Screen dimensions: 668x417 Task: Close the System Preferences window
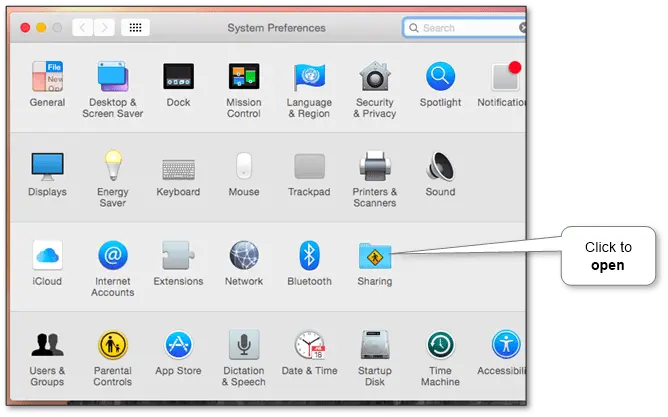(25, 28)
